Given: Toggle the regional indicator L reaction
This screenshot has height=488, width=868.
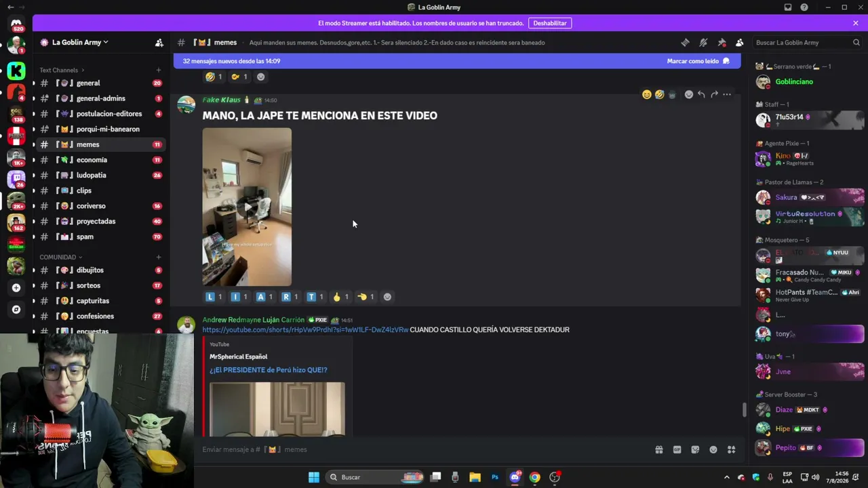Looking at the screenshot, I should pyautogui.click(x=214, y=297).
